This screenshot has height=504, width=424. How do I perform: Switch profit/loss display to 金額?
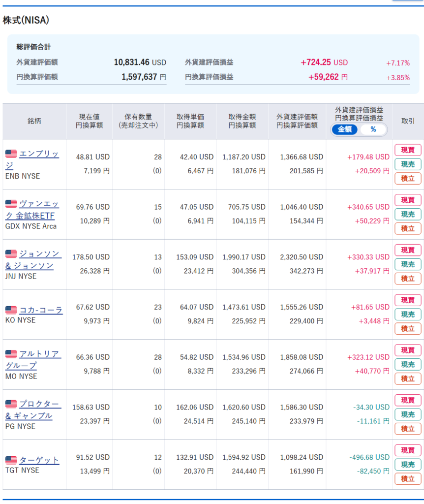pos(345,129)
